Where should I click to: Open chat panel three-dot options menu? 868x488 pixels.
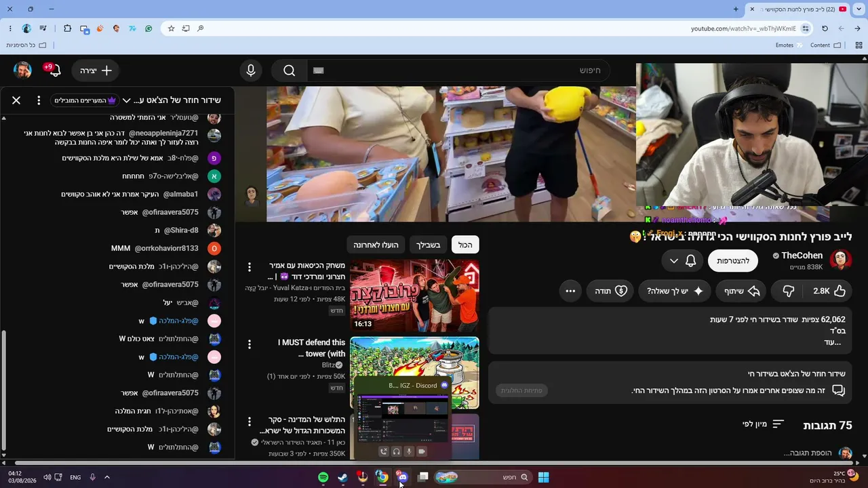point(39,100)
